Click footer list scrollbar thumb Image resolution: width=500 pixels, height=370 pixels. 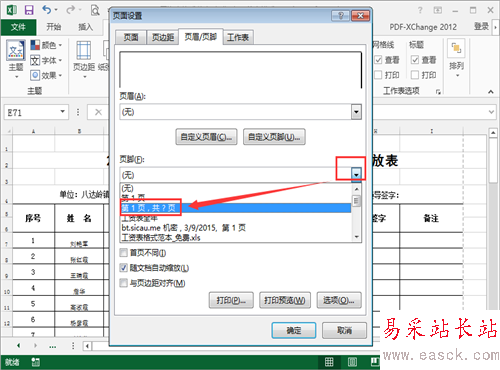[356, 201]
